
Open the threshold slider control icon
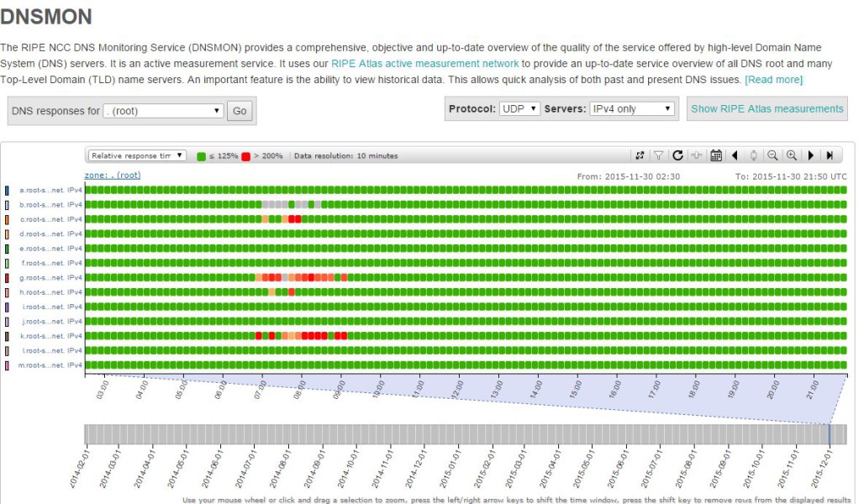(697, 155)
